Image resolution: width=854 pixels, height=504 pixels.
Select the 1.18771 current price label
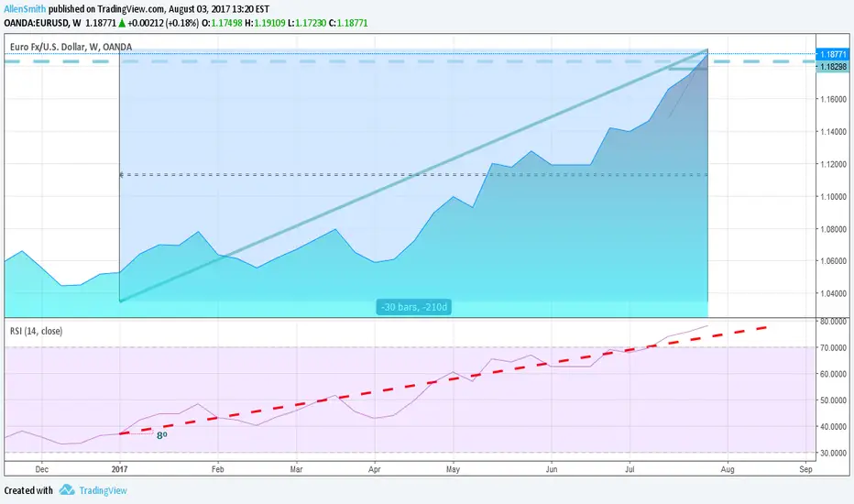click(833, 54)
